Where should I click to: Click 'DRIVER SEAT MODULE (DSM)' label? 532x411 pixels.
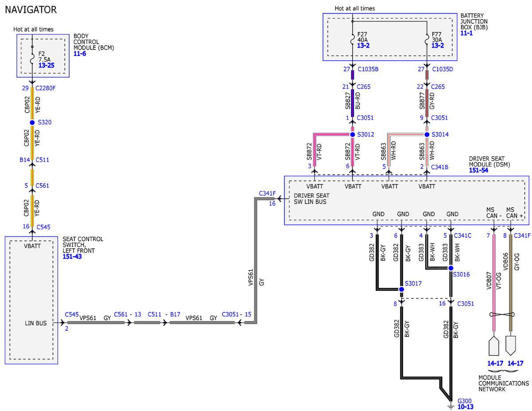pyautogui.click(x=489, y=161)
